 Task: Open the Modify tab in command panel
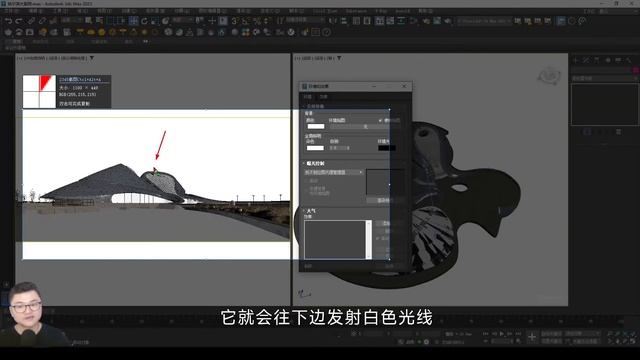pos(586,60)
